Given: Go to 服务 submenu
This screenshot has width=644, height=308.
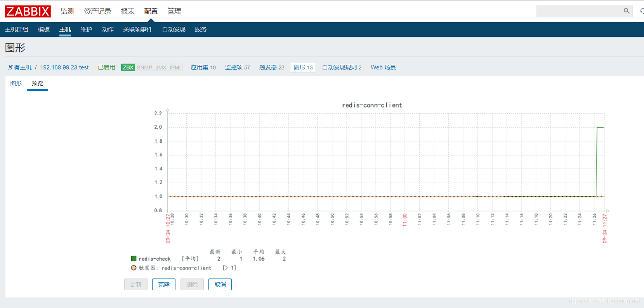Looking at the screenshot, I should tap(201, 29).
